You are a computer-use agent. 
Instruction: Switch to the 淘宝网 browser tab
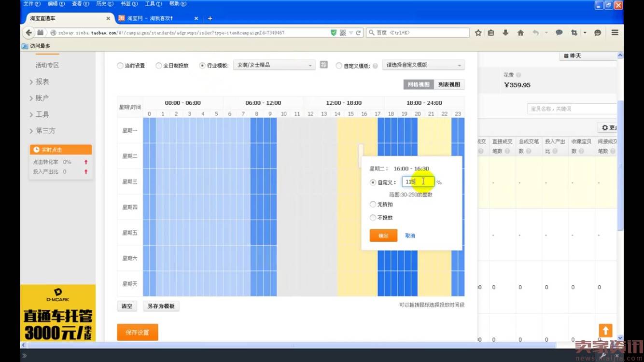point(158,18)
